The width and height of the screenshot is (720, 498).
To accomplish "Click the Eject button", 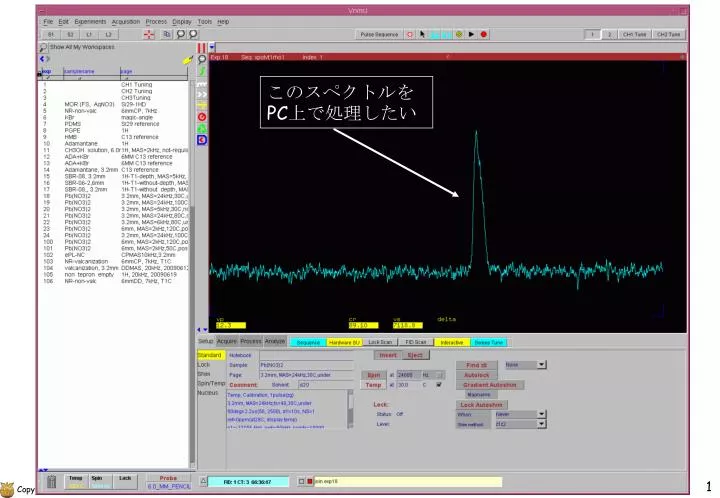I will pos(415,355).
